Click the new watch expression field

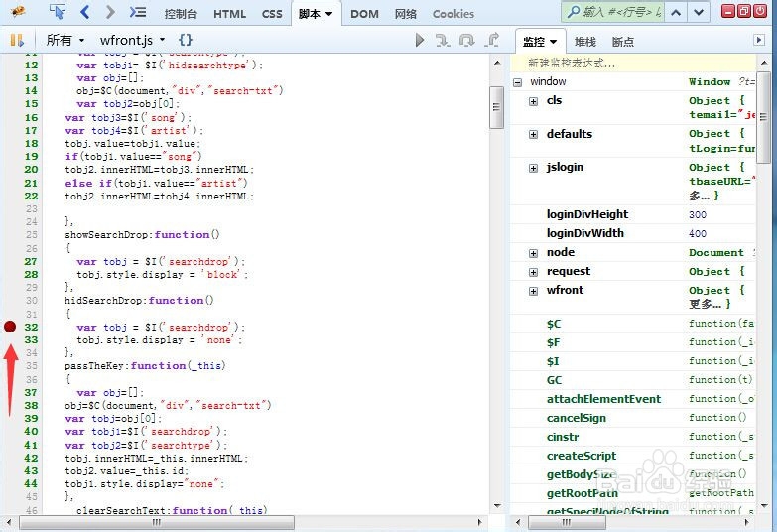pos(633,63)
